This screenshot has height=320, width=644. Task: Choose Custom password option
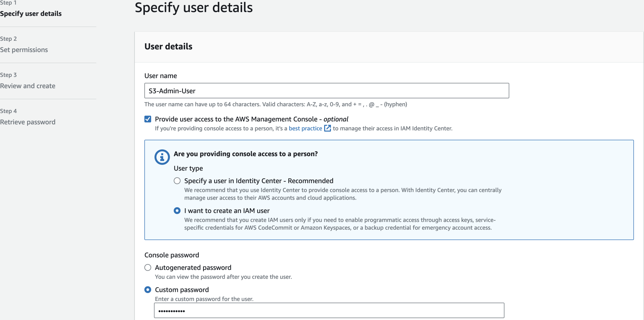(148, 290)
